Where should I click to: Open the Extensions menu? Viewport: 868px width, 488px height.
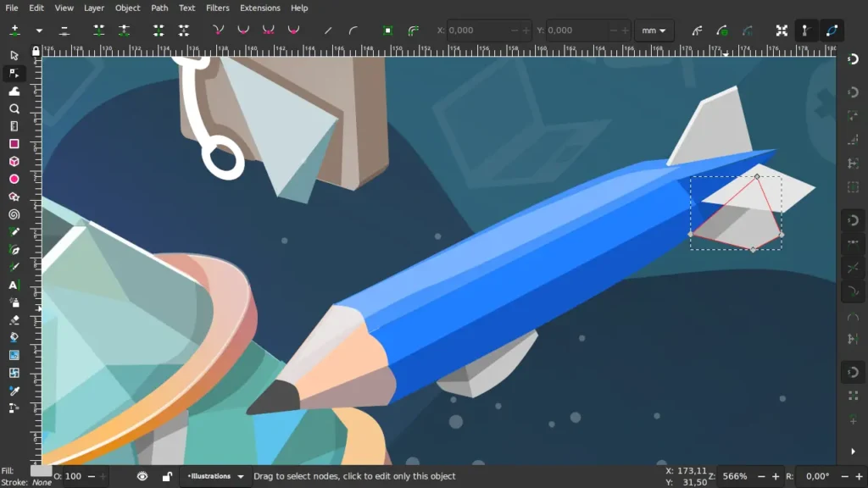259,8
